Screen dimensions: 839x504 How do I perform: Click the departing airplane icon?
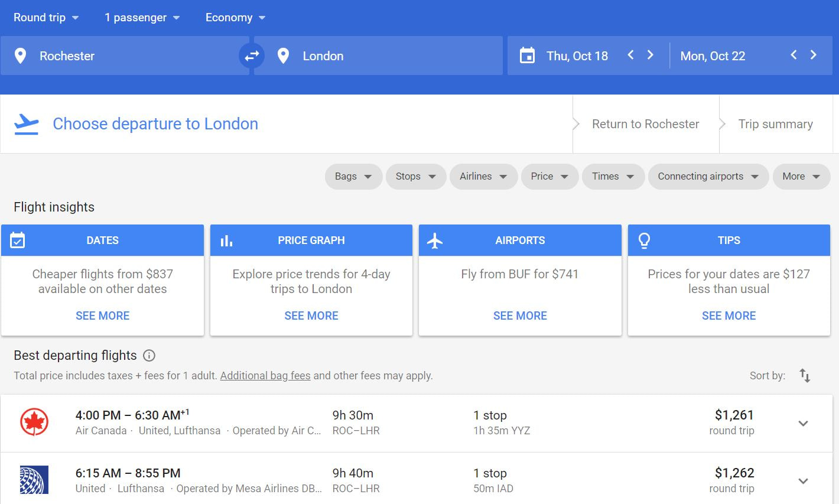[26, 124]
